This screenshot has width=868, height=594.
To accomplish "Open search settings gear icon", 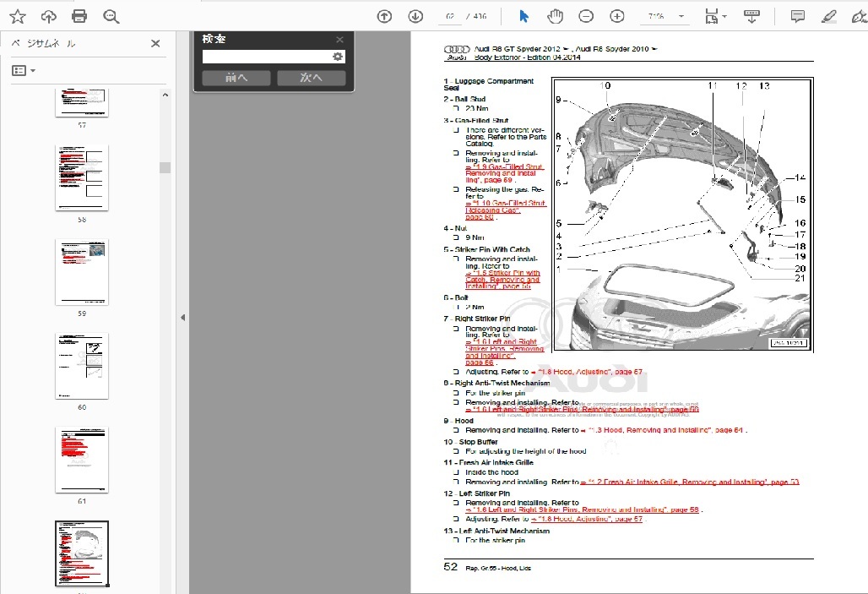I will [338, 57].
